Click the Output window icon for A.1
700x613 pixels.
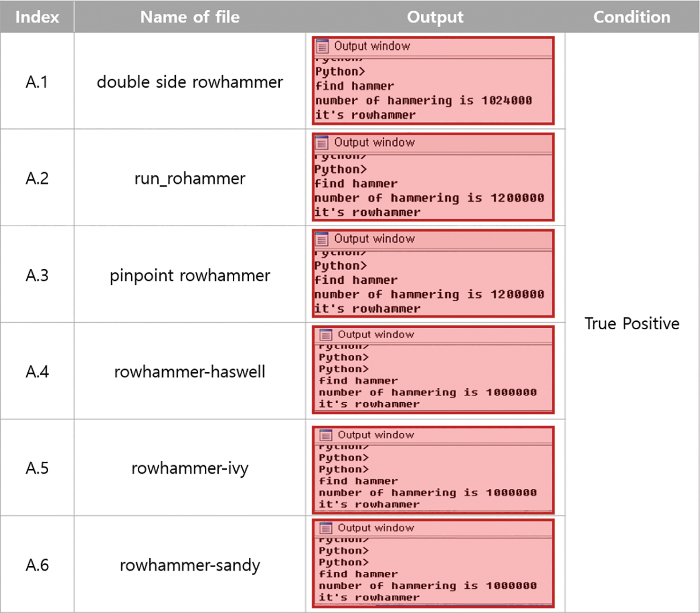(322, 46)
